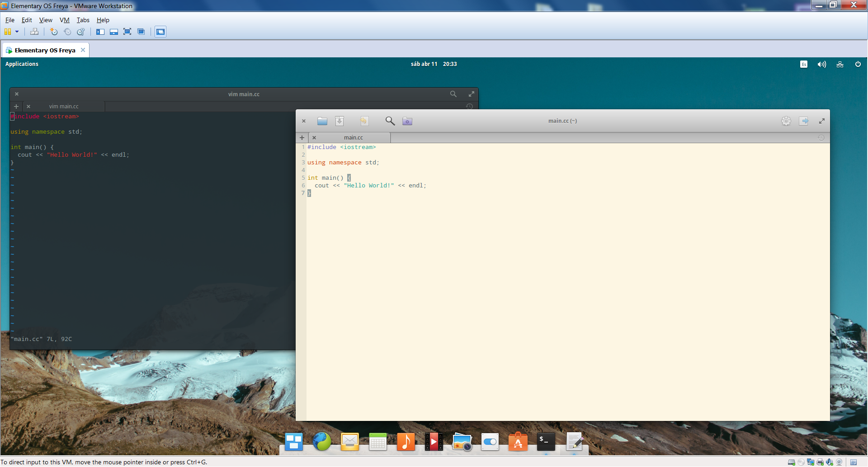Select the 'vim main.cc' terminal tab
Viewport: 868px width, 467px height.
[x=64, y=107]
